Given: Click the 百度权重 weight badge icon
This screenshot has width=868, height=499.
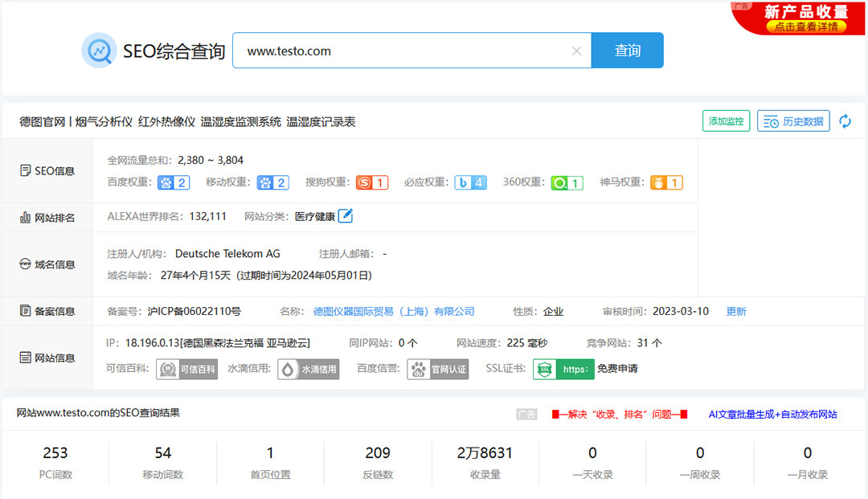Looking at the screenshot, I should click(173, 182).
